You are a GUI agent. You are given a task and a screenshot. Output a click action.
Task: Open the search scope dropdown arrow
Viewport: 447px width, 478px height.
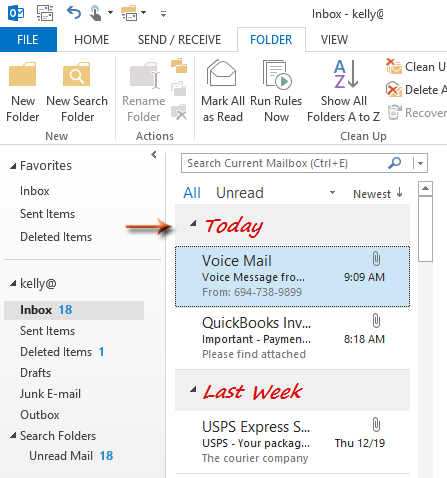pyautogui.click(x=420, y=163)
